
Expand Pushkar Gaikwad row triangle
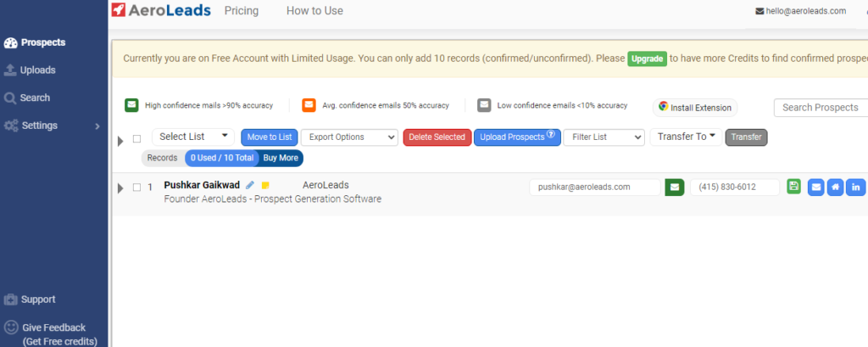tap(120, 188)
